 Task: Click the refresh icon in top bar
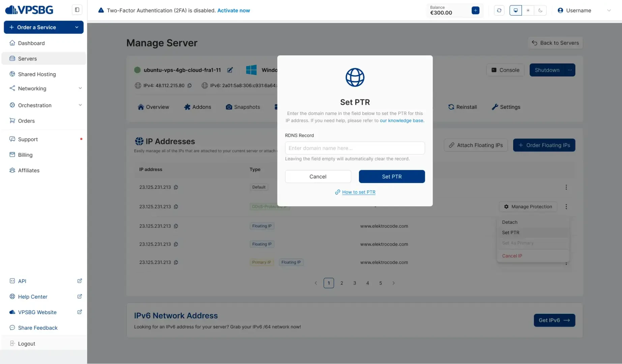tap(499, 10)
